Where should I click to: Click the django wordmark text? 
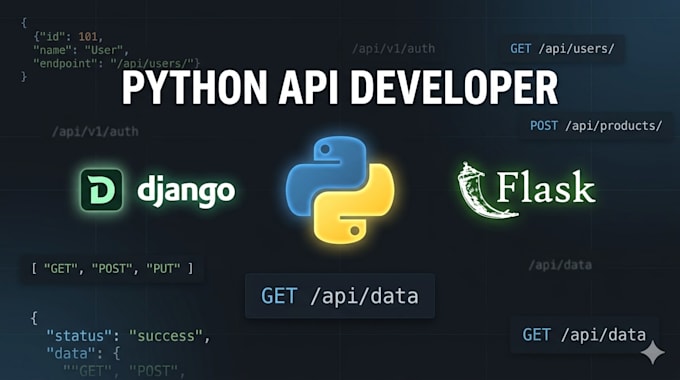pyautogui.click(x=186, y=191)
